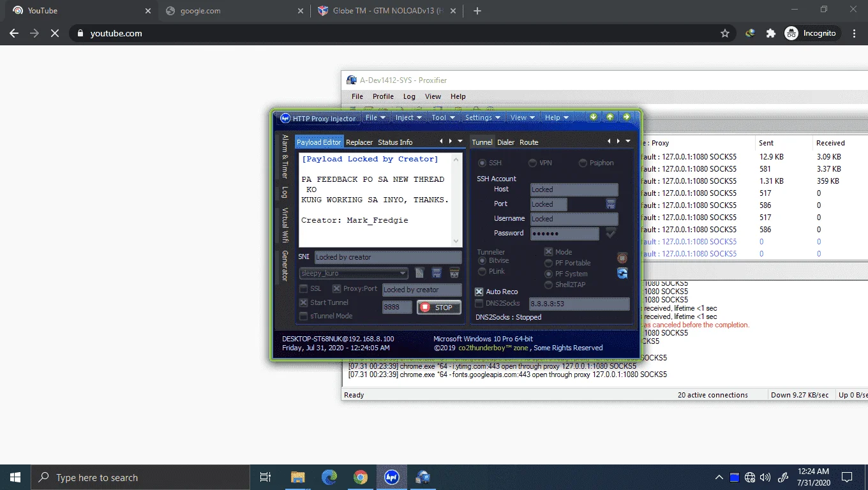Image resolution: width=868 pixels, height=490 pixels.
Task: Toggle the Mode checkbox
Action: pyautogui.click(x=548, y=252)
